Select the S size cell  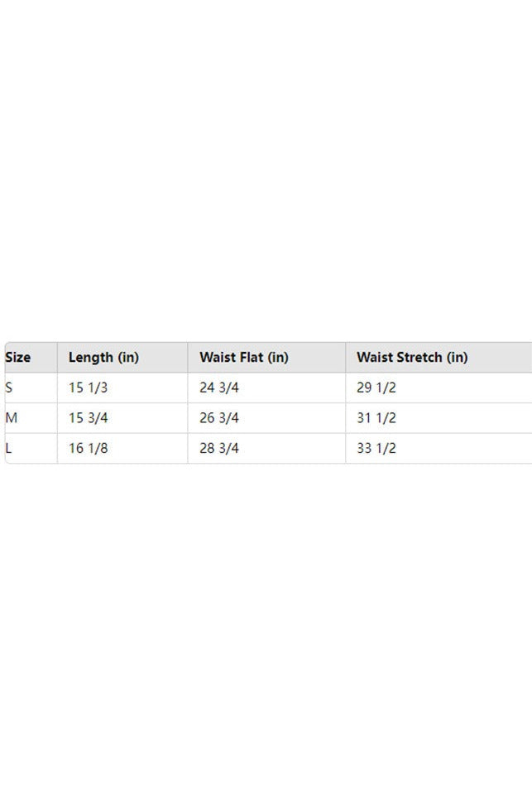pos(9,388)
